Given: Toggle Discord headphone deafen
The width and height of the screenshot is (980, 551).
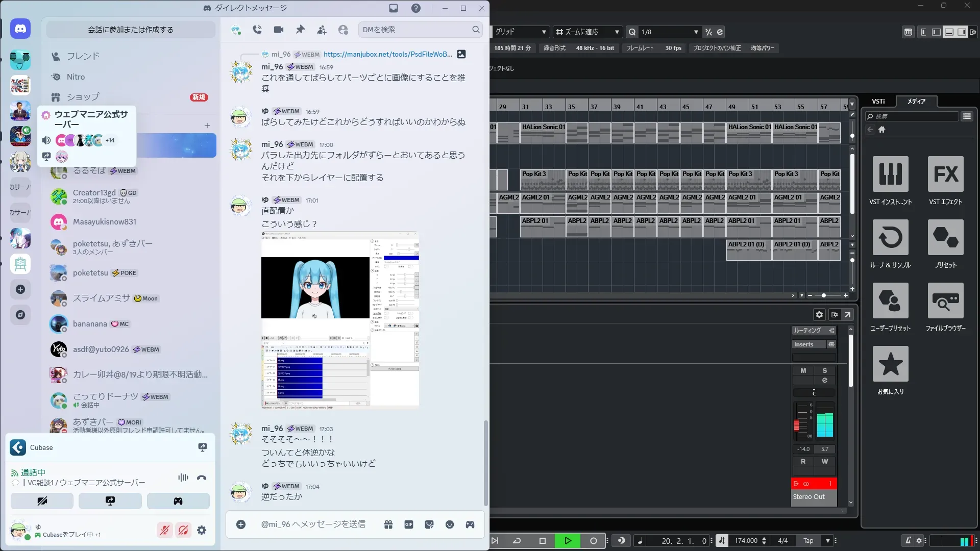Looking at the screenshot, I should click(183, 530).
